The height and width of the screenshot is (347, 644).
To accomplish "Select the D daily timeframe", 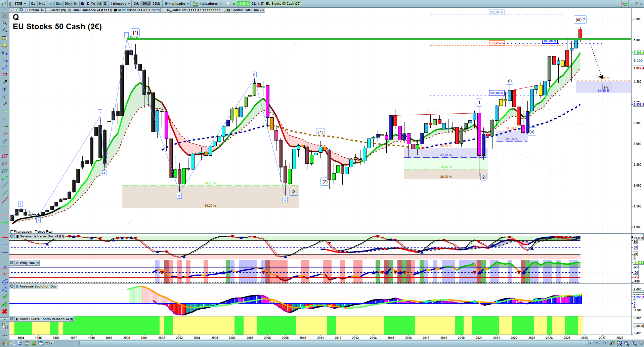I will pos(88,4).
